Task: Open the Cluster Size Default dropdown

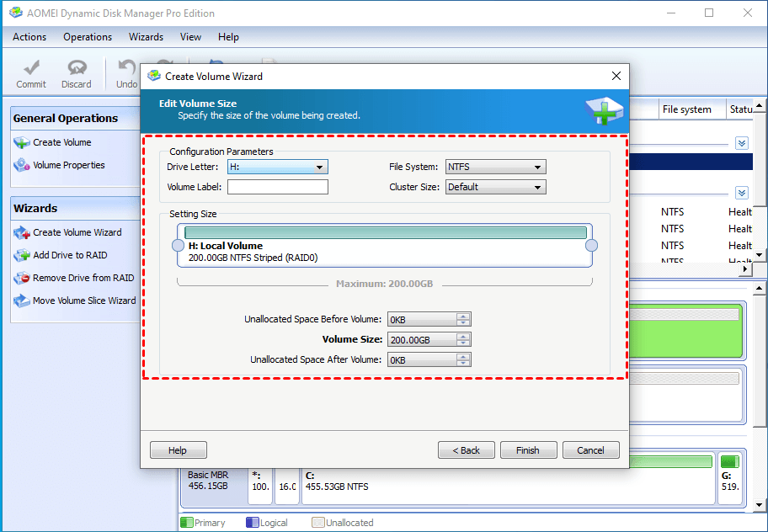Action: point(496,187)
